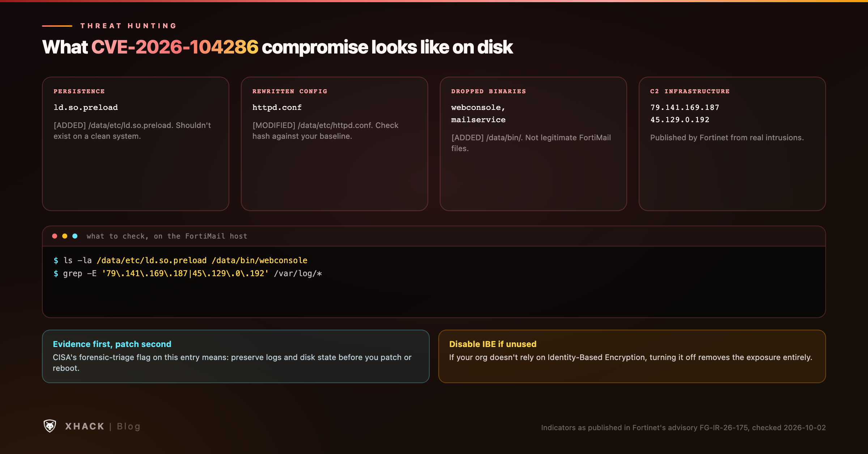Click the [MODIFIED] /data/etc/httpd.conf description
868x454 pixels.
[325, 131]
